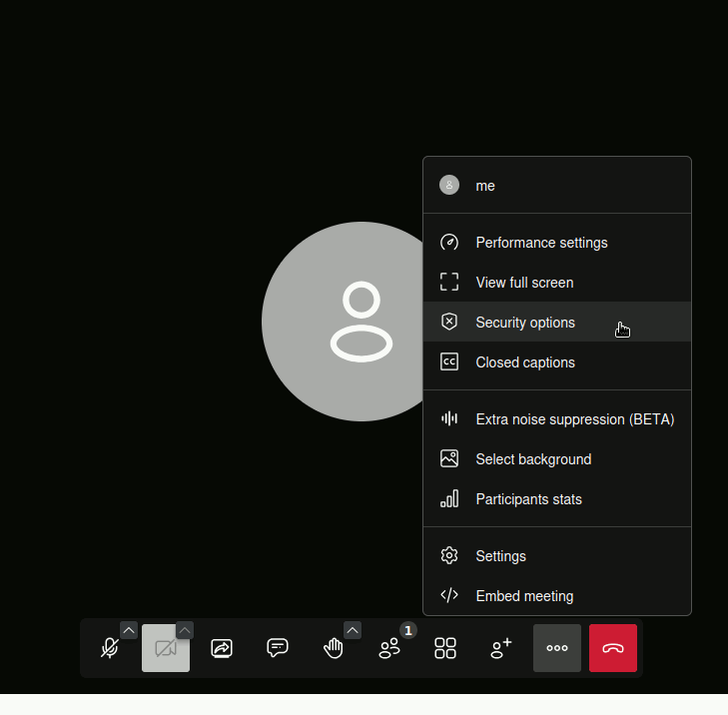Image resolution: width=728 pixels, height=715 pixels.
Task: Open the chat panel icon
Action: click(278, 648)
